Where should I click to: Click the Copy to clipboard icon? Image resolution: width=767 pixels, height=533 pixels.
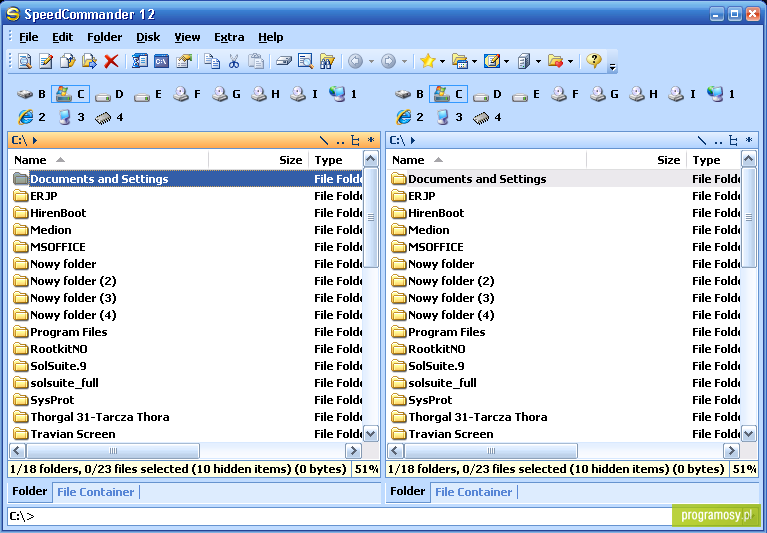click(x=212, y=61)
